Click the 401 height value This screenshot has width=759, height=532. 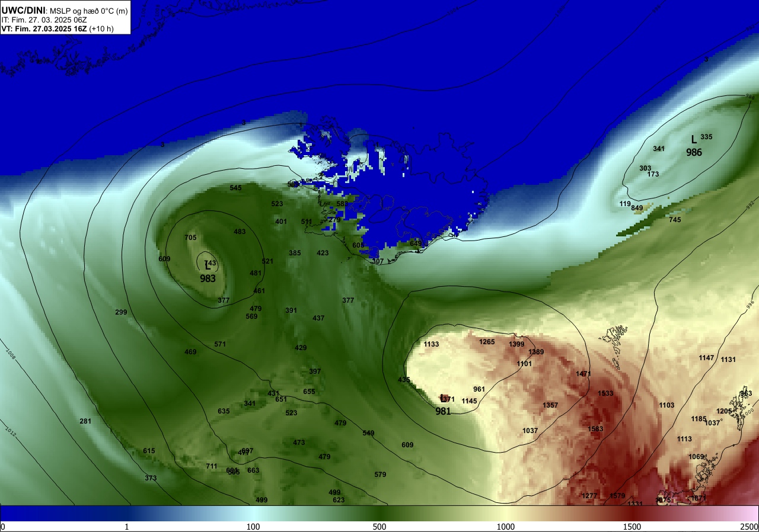(x=281, y=222)
